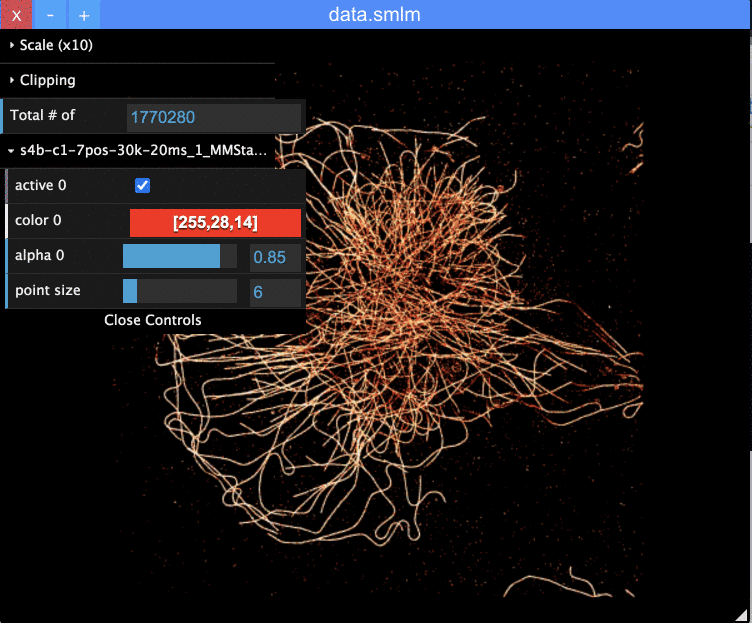
Task: Open the color 0 swatch [255,28,14]
Action: pos(215,223)
